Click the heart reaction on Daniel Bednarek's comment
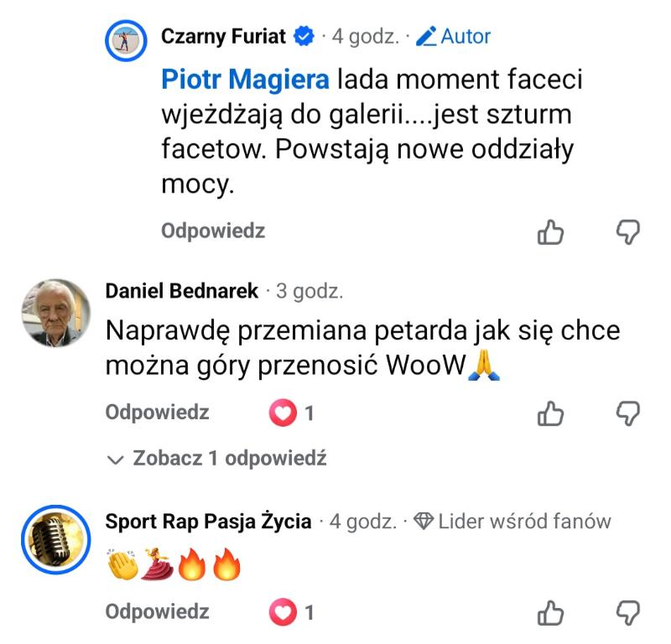Image resolution: width=671 pixels, height=644 pixels. [x=283, y=413]
